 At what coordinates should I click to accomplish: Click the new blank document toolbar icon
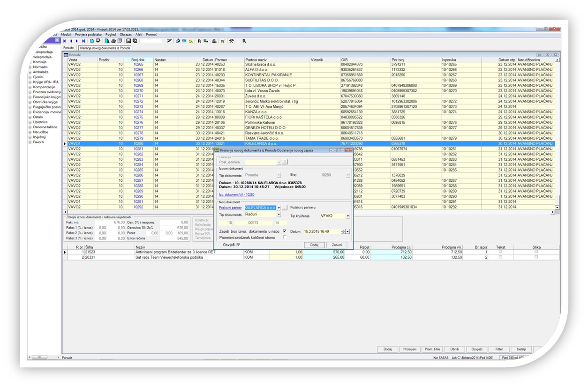point(92,41)
